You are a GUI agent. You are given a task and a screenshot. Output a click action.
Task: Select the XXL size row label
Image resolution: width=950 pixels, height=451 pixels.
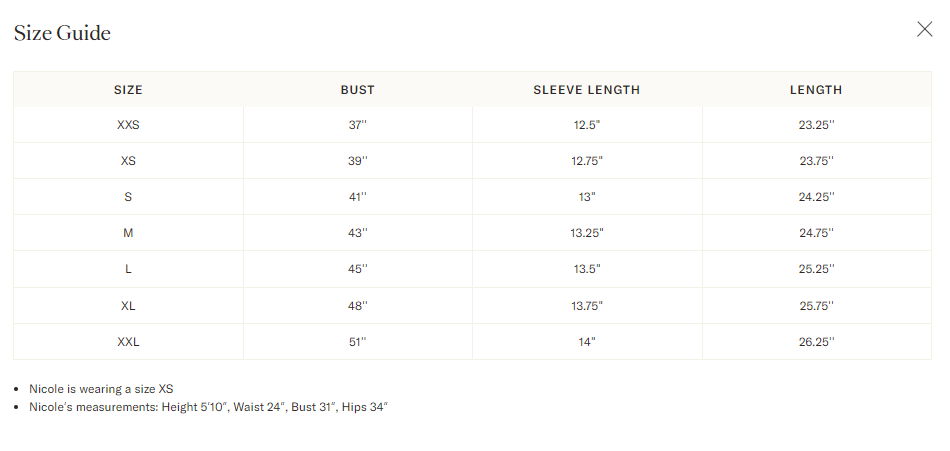pyautogui.click(x=128, y=342)
